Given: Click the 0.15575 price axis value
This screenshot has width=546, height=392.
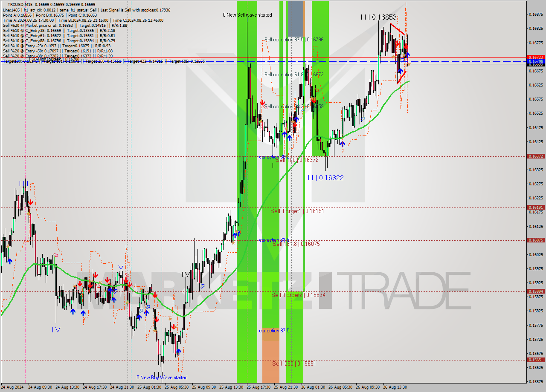Looking at the screenshot, I should (536, 381).
